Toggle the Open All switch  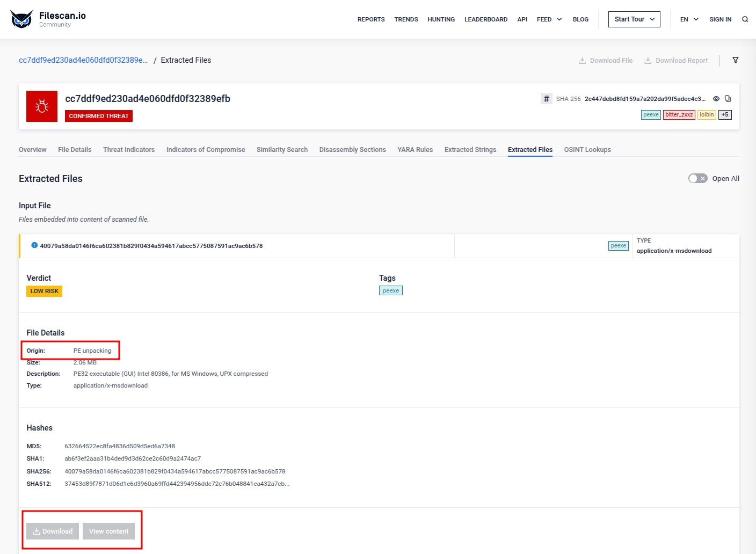pyautogui.click(x=697, y=178)
